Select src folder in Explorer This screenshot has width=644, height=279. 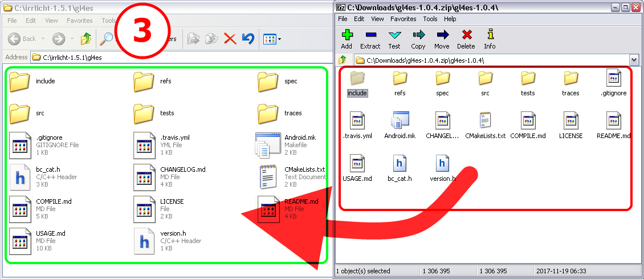click(26, 113)
